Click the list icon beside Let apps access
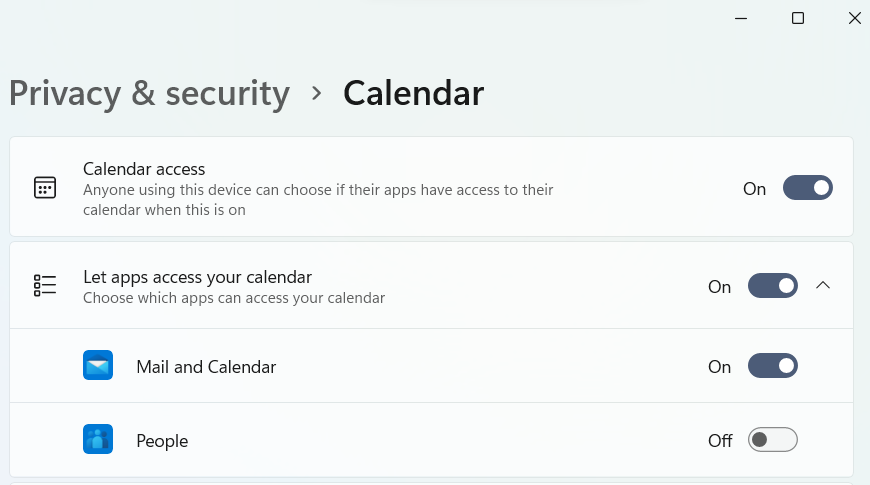The image size is (870, 485). coord(45,286)
